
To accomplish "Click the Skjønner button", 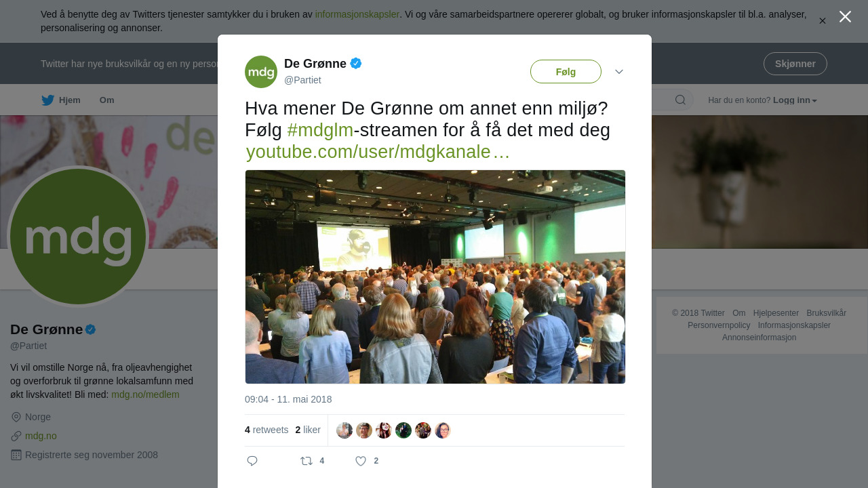I will 795,64.
